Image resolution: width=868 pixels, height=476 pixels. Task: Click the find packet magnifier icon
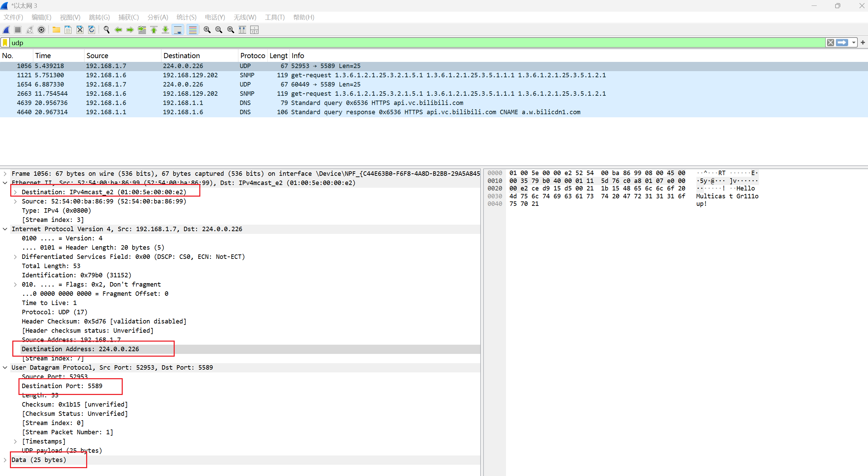click(106, 30)
